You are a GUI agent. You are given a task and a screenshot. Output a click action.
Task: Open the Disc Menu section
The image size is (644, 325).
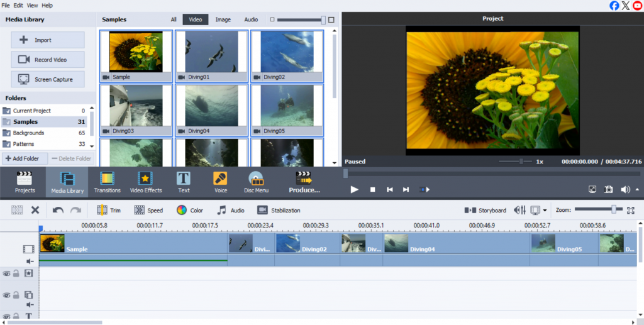click(256, 182)
